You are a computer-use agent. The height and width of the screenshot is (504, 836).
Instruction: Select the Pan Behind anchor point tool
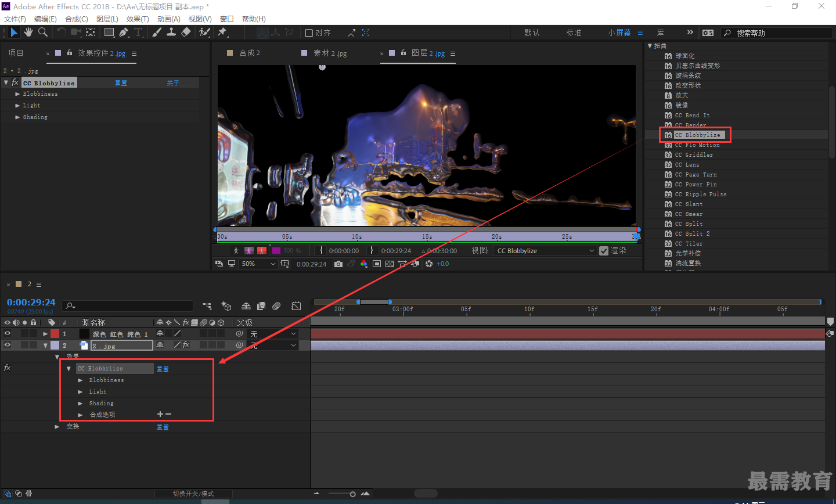pyautogui.click(x=91, y=33)
